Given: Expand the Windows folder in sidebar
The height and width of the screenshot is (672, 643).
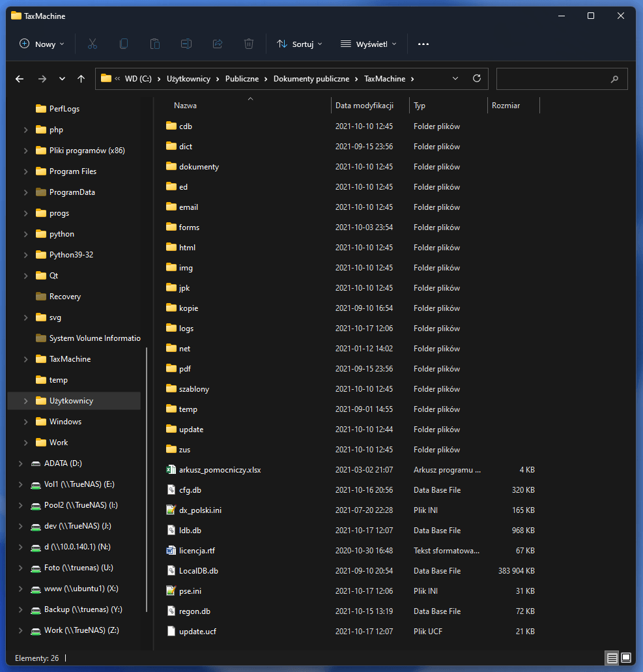Looking at the screenshot, I should pos(25,422).
